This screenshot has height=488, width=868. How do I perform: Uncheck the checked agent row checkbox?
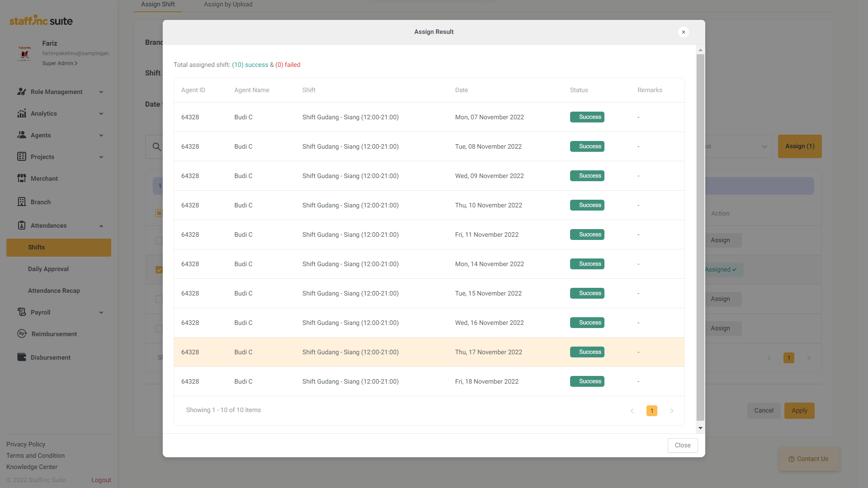pyautogui.click(x=159, y=270)
